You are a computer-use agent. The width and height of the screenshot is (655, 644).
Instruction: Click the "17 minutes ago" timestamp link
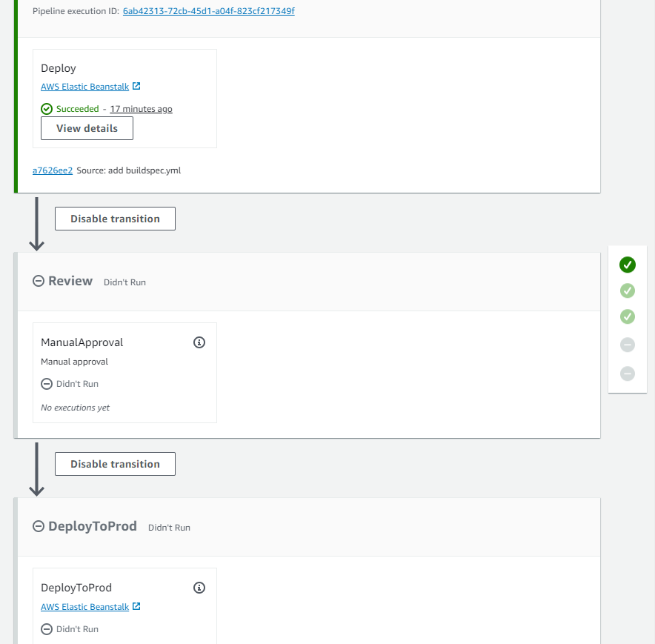tap(141, 109)
